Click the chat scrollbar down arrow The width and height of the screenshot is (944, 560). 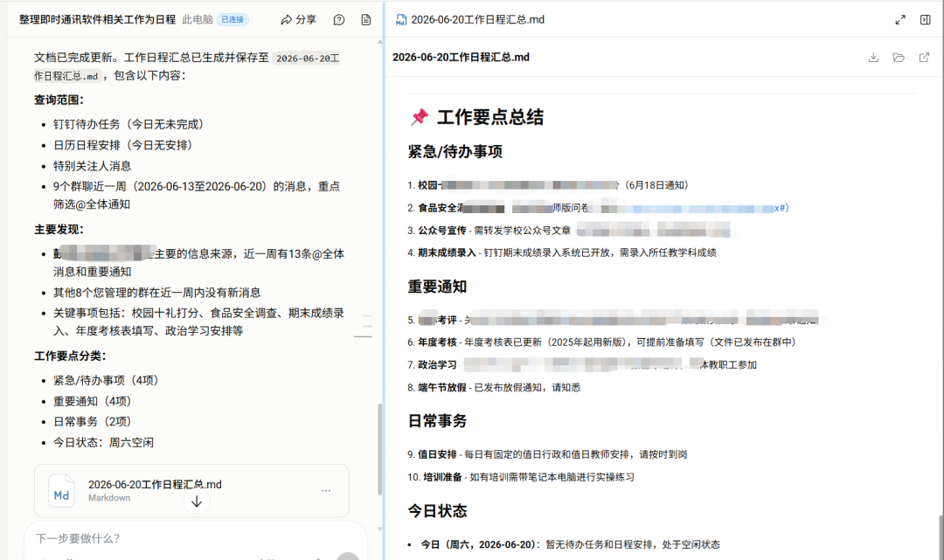coord(380,529)
